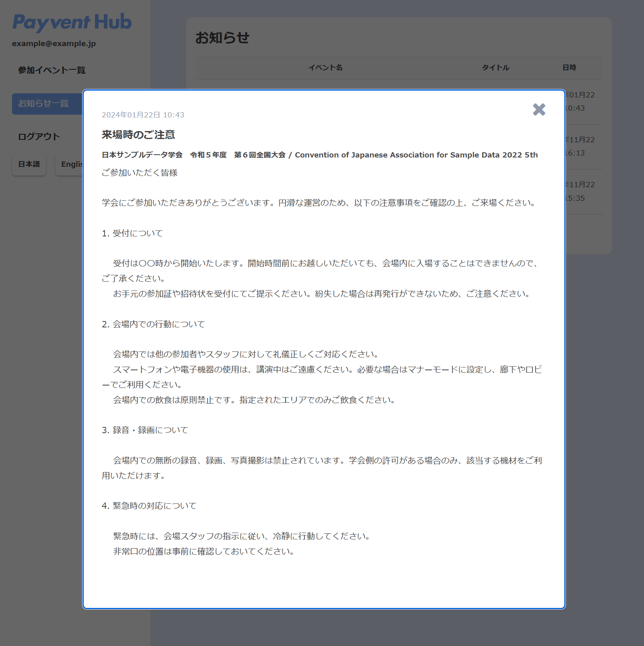
Task: Click the タイトル column header
Action: coord(495,68)
